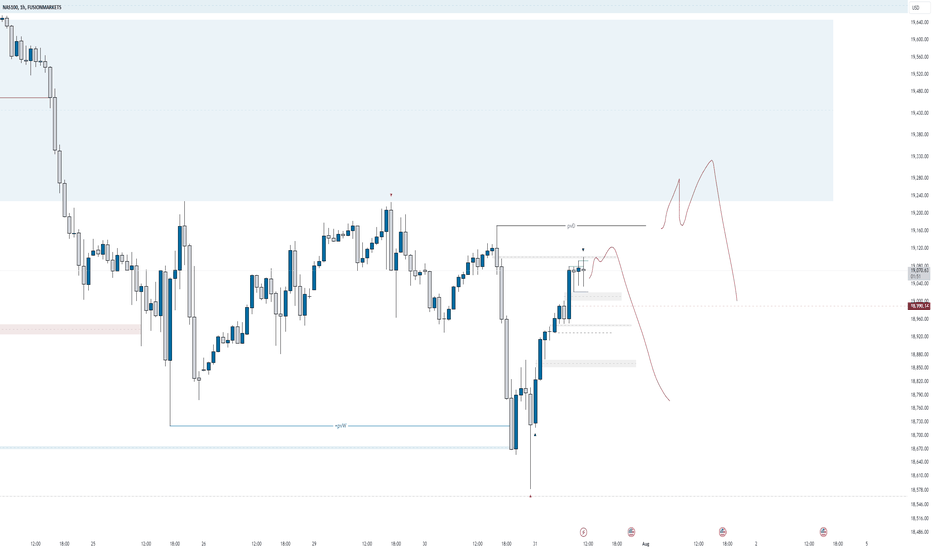932x550 pixels.
Task: Select the red hand-drawn projection path peak
Action: pyautogui.click(x=711, y=162)
